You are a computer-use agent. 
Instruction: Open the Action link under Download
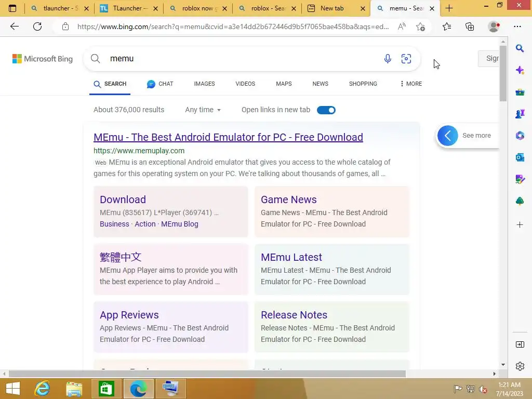(145, 224)
